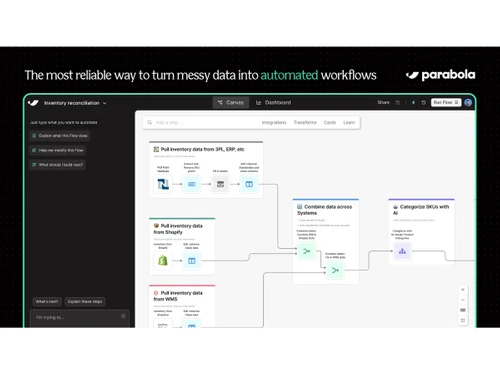Click the Add a step search field
Screen dimensions: 500x375
click(252, 122)
